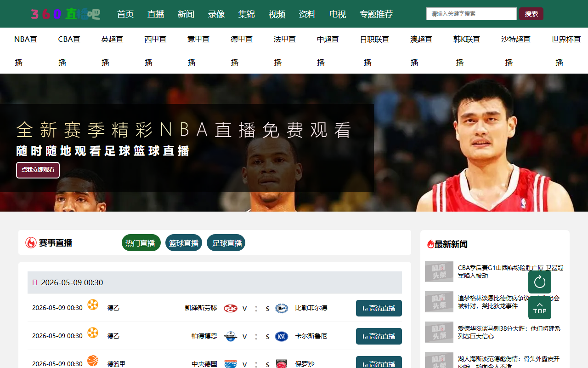Screen dimensions: 588x368
Task: Click team name 卡尔斯鲁厄
Action: pyautogui.click(x=311, y=336)
